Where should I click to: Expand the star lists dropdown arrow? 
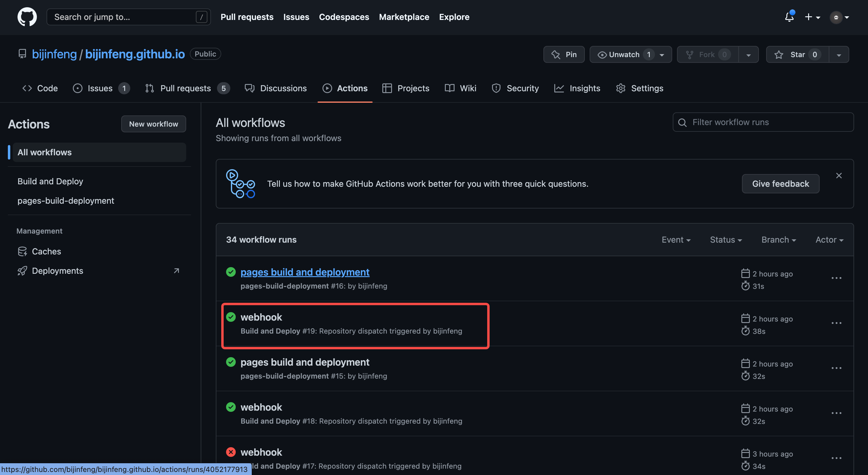(x=839, y=55)
